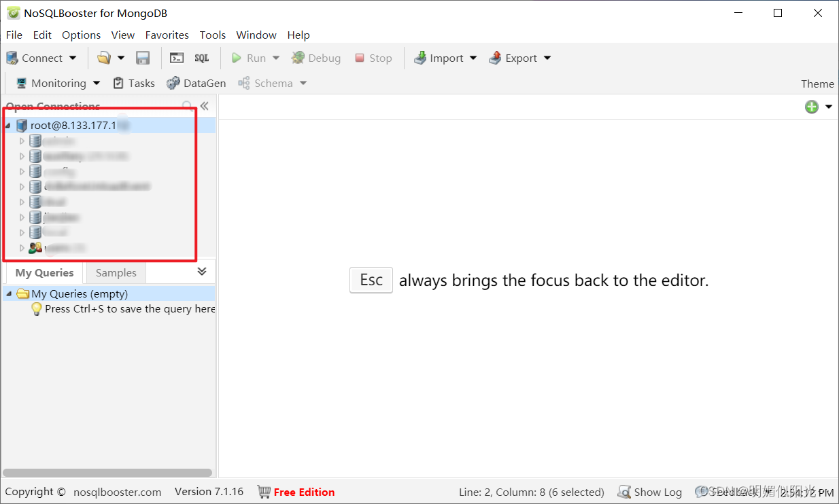Click the Feedback speech bubble icon

702,492
